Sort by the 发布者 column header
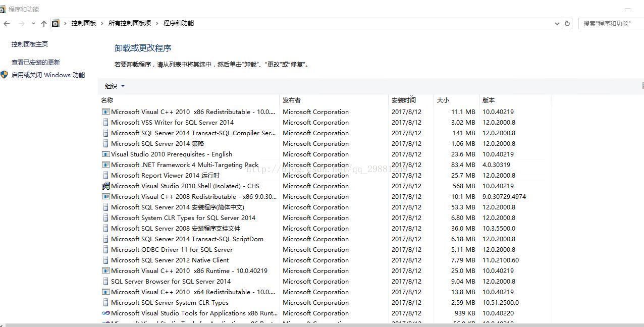This screenshot has width=644, height=327. (334, 100)
